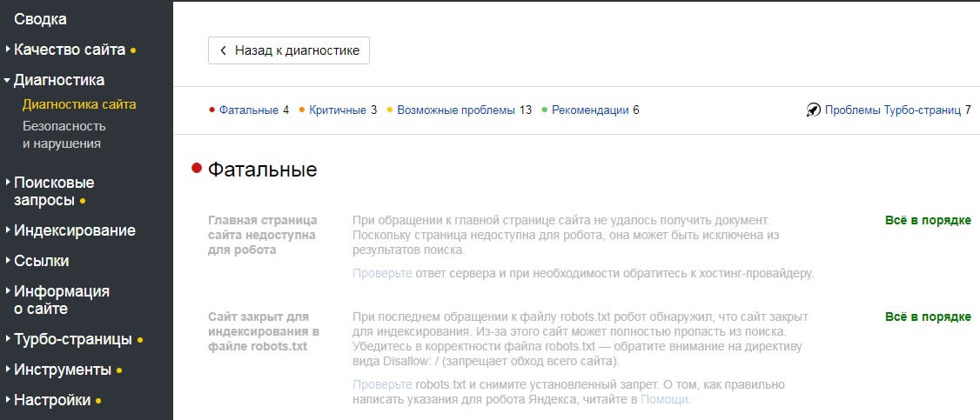Image resolution: width=980 pixels, height=420 pixels.
Task: Click red dot beside Фатальные heading
Action: (x=197, y=168)
